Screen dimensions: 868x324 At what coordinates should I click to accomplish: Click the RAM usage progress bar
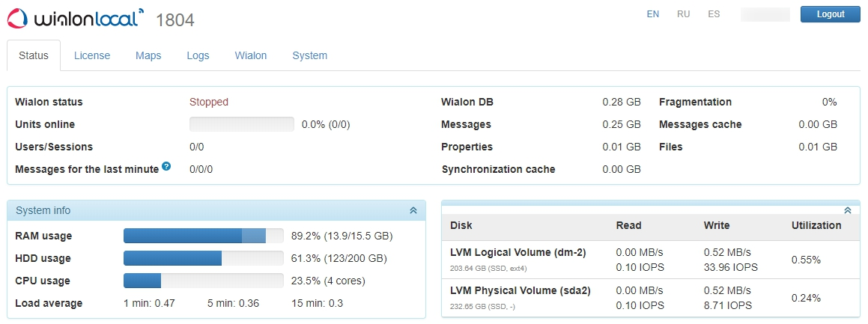coord(204,236)
